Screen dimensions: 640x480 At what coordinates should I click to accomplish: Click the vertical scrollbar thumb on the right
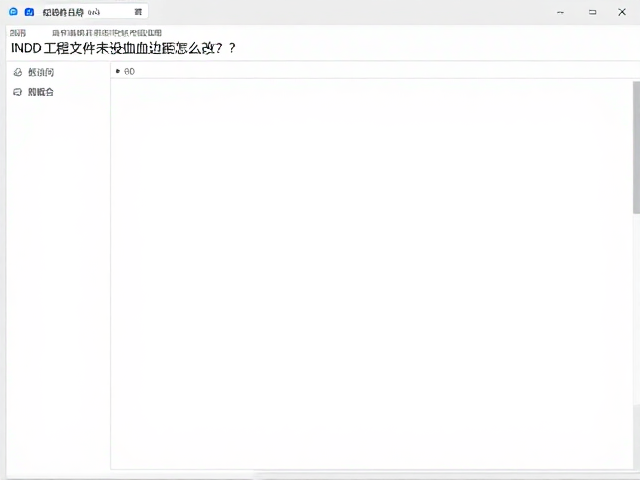(636, 147)
